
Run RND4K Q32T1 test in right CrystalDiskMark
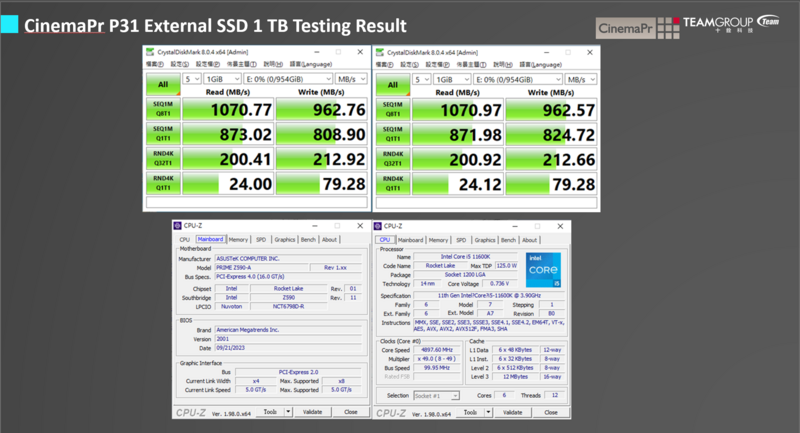coord(393,159)
